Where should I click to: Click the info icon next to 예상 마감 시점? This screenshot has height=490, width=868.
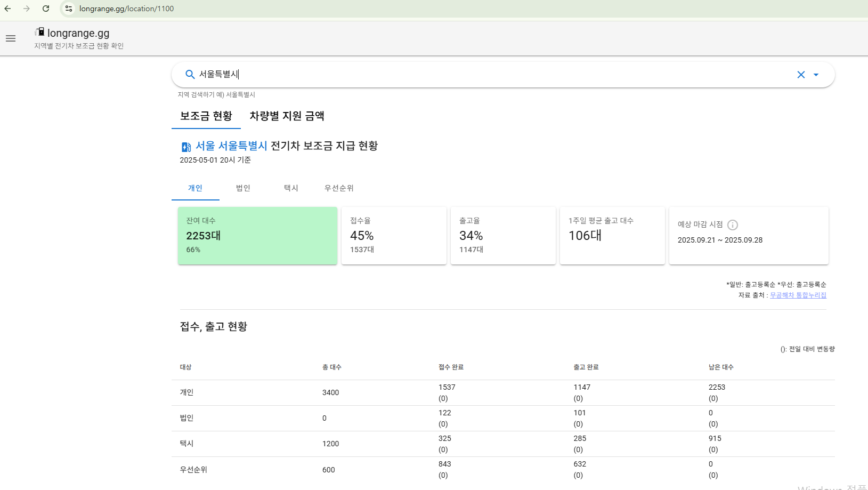tap(733, 225)
